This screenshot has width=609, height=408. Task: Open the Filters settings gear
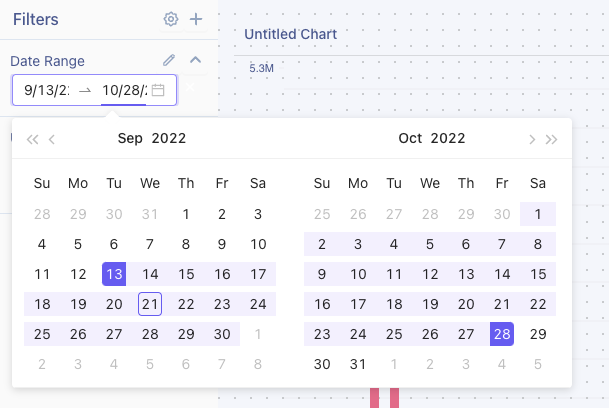coord(171,19)
